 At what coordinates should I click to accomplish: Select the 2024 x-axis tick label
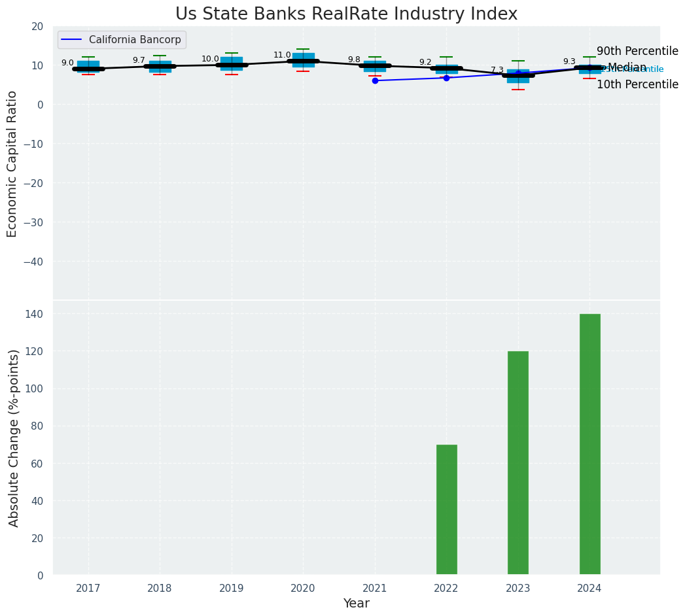coord(589,589)
